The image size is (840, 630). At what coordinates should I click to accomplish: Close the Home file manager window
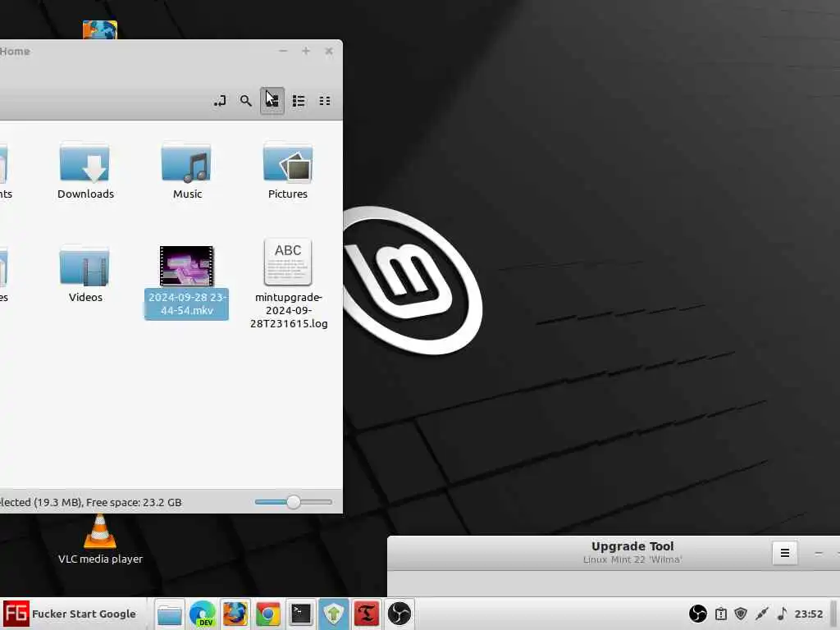tap(329, 51)
